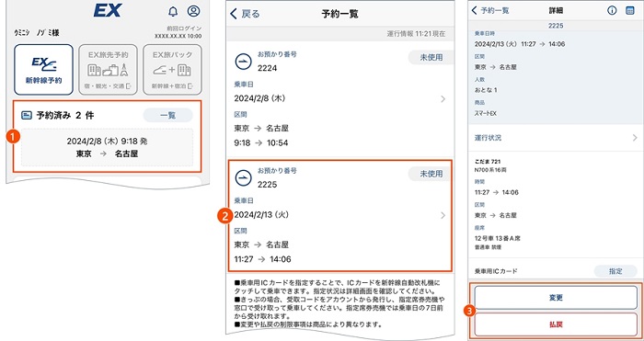The image size is (644, 341).
Task: Click 11:27 → 14:06 time in list
Action: point(262,259)
